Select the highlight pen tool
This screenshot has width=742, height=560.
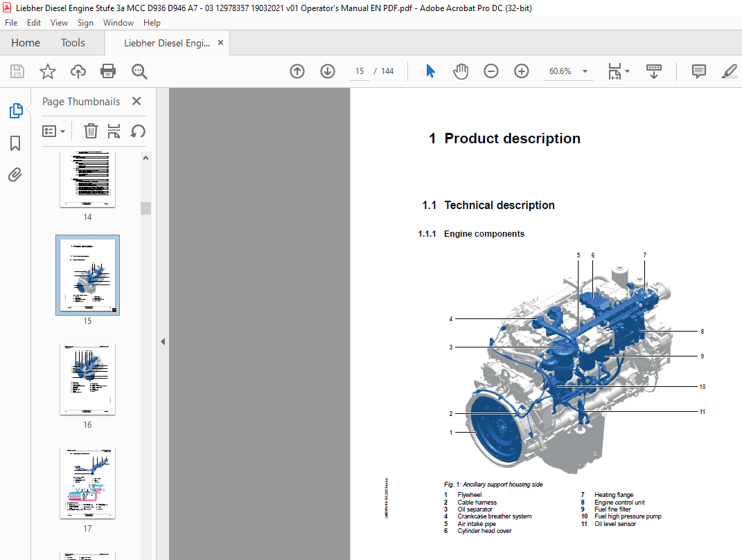(x=730, y=71)
